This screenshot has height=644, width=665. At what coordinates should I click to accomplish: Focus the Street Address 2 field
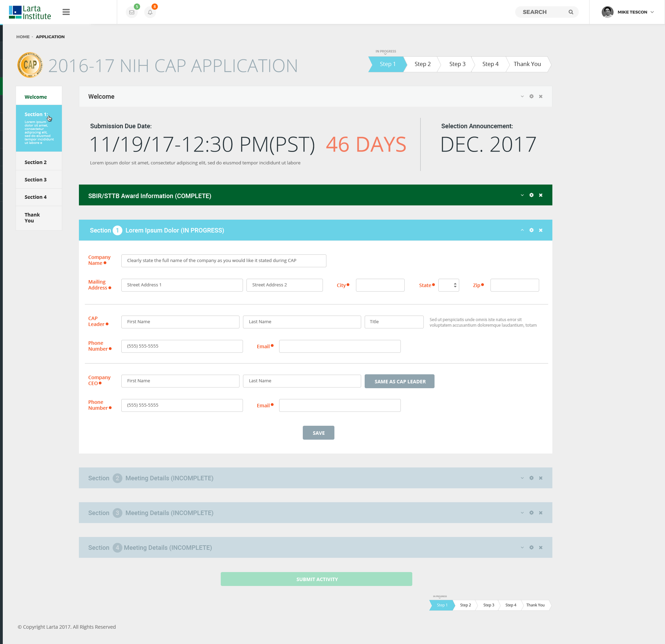tap(284, 285)
